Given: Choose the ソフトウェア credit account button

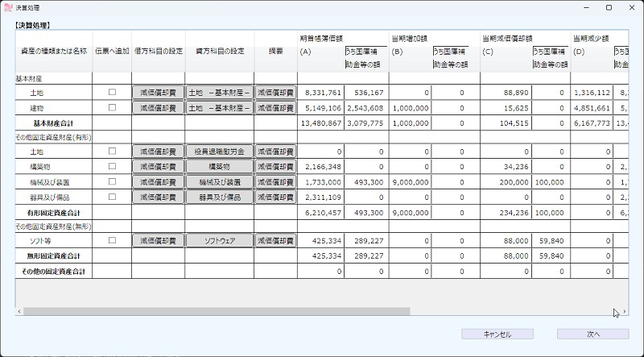Looking at the screenshot, I should pos(219,241).
